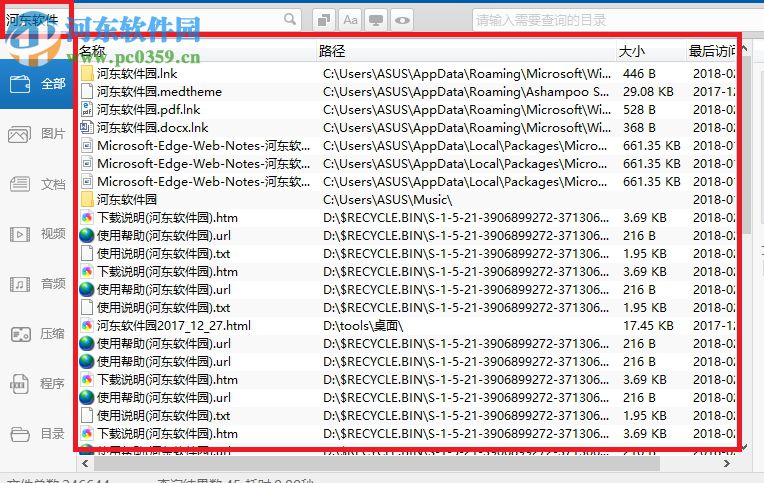Viewport: 764px width, 483px height.
Task: Click the wallet icon beside 全部
Action: (20, 84)
